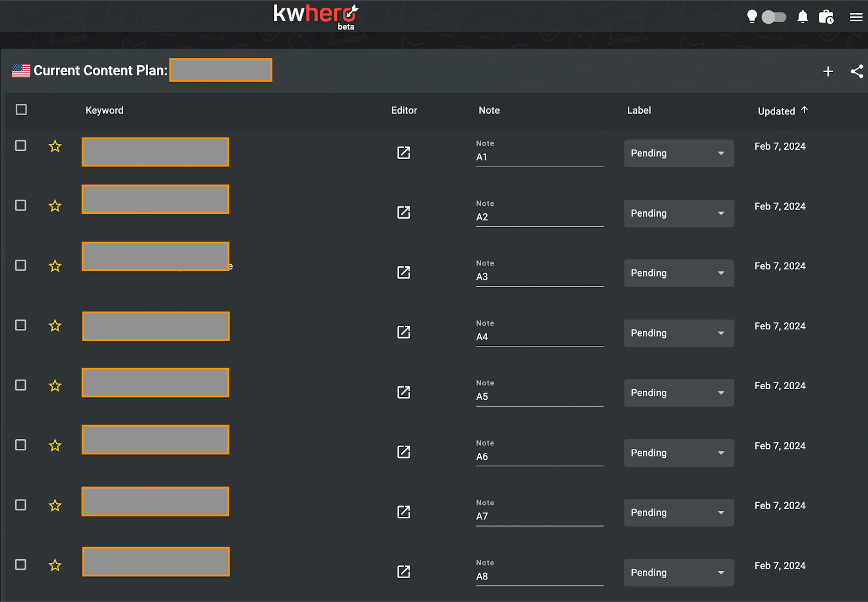The width and height of the screenshot is (868, 602).
Task: Star the keyword in row A1
Action: 55,146
